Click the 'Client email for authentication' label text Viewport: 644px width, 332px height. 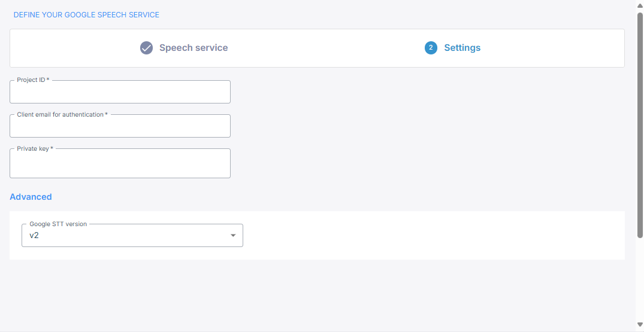[62, 114]
